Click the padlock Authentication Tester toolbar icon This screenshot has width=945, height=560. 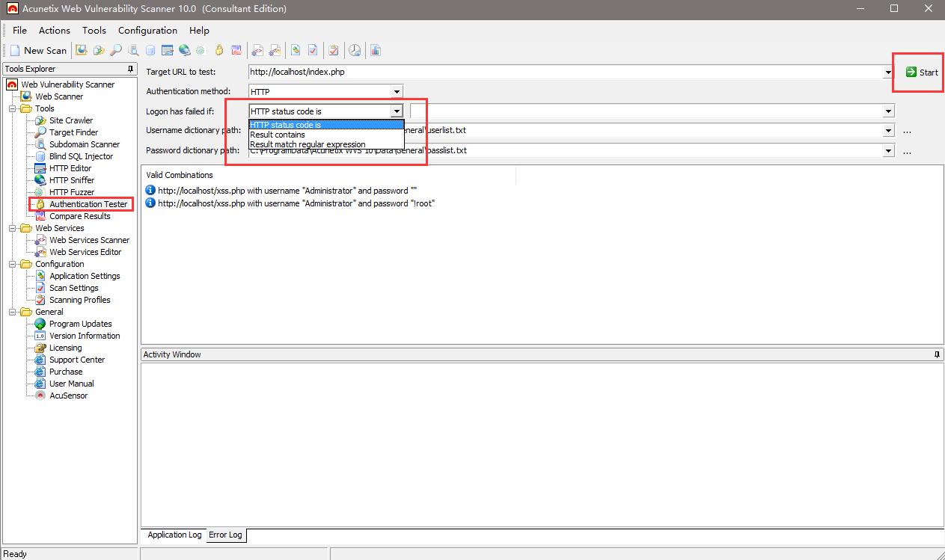pos(219,50)
